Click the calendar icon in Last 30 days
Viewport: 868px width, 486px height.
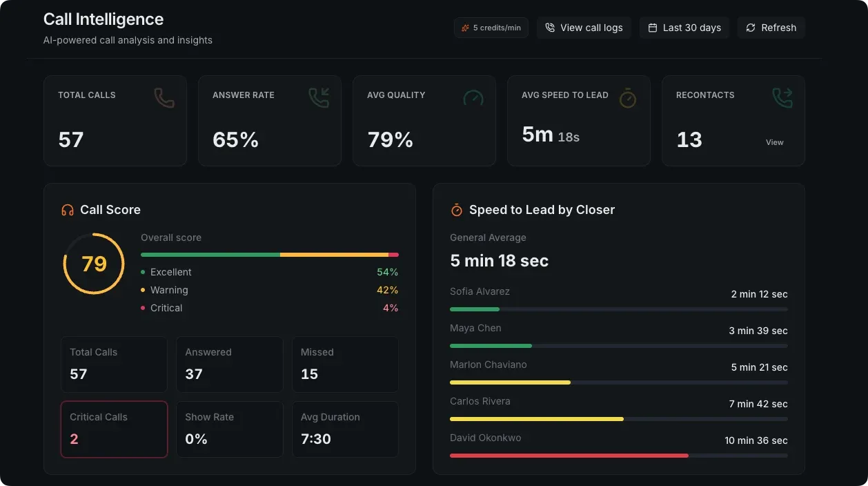point(653,28)
